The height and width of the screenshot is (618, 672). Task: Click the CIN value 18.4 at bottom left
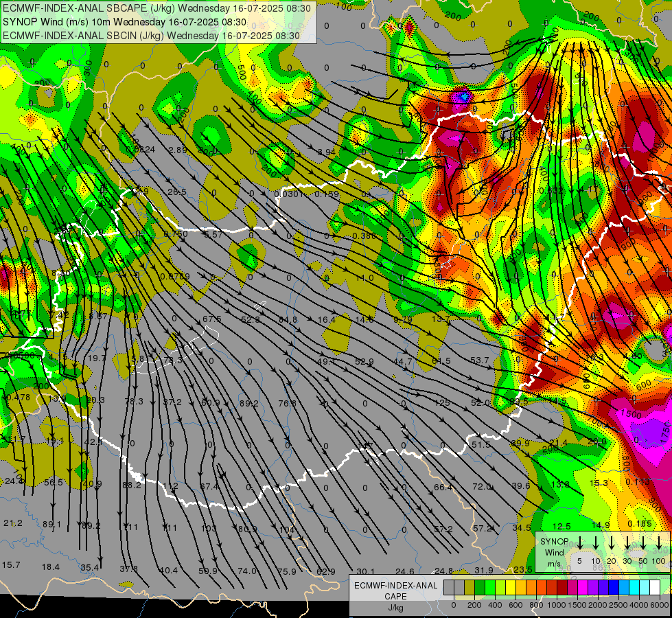pyautogui.click(x=51, y=567)
